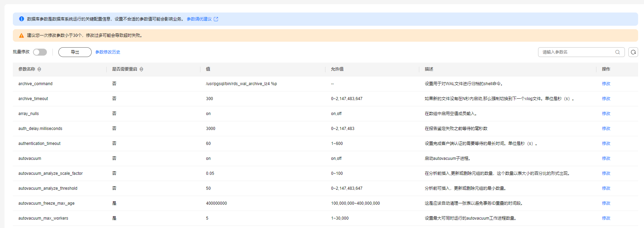Viewport: 644px width, 228px height.
Task: Click the search magnifier icon
Action: 618,52
